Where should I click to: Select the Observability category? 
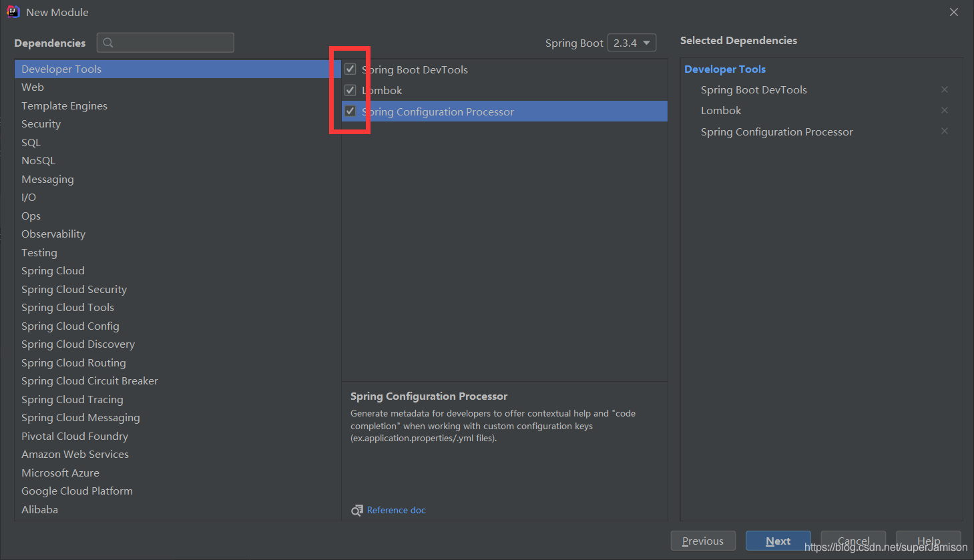click(178, 234)
